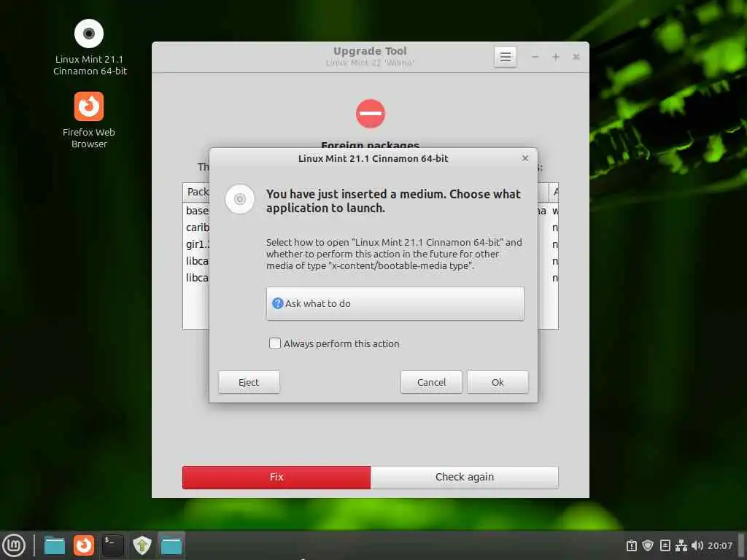Select the row starting with gir1
Image resolution: width=747 pixels, height=560 pixels.
point(196,244)
